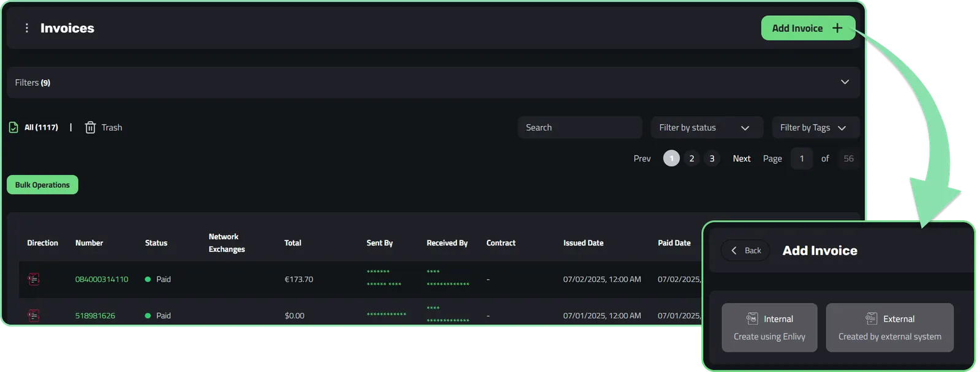
Task: Click issued date 07/02/2025, 12:00 AM
Action: pos(602,279)
